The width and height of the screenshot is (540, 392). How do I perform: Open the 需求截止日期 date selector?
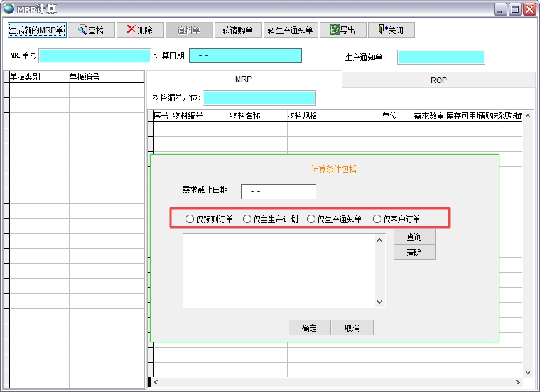coord(279,191)
